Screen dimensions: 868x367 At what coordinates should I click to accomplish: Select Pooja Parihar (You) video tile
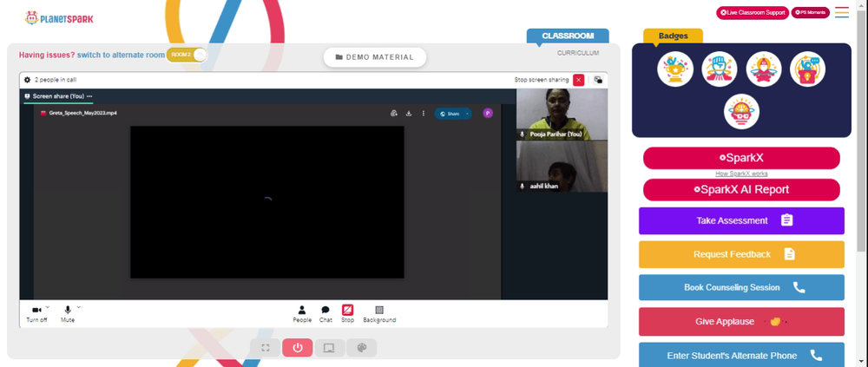[x=562, y=115]
